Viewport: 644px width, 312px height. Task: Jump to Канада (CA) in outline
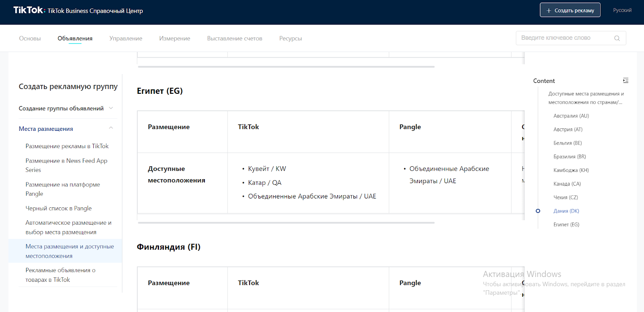[x=567, y=184]
